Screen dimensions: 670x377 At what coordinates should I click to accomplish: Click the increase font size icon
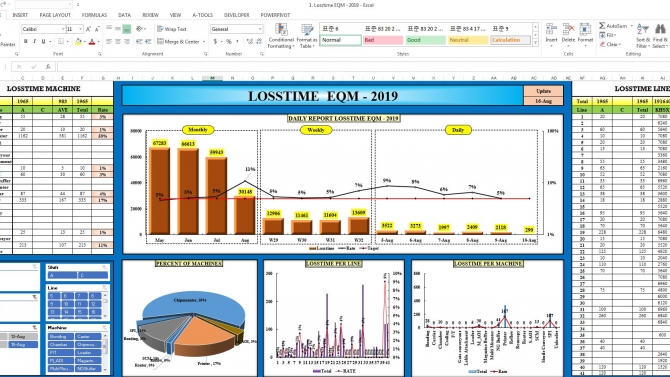(x=88, y=29)
